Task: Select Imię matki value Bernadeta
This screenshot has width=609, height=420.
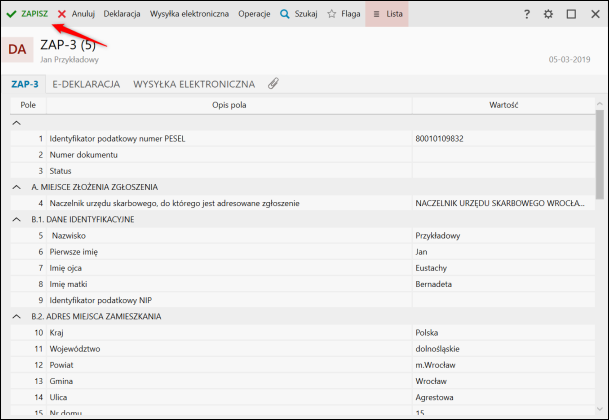Action: pyautogui.click(x=433, y=284)
